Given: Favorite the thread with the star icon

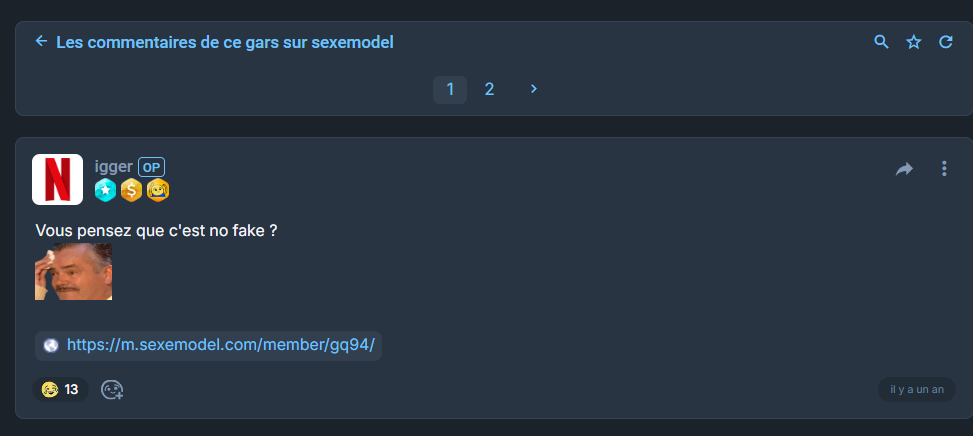Looking at the screenshot, I should click(913, 42).
